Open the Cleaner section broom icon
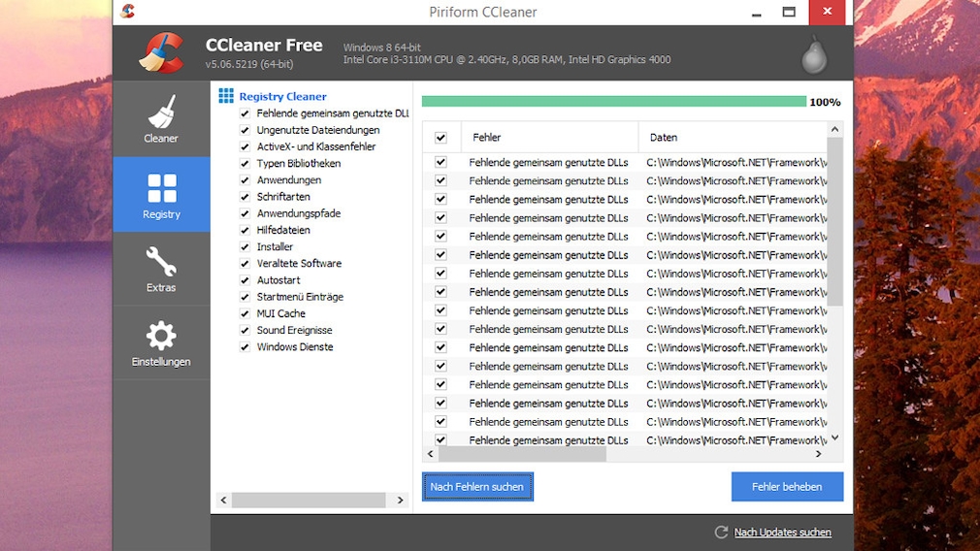This screenshot has width=980, height=551. point(161,113)
